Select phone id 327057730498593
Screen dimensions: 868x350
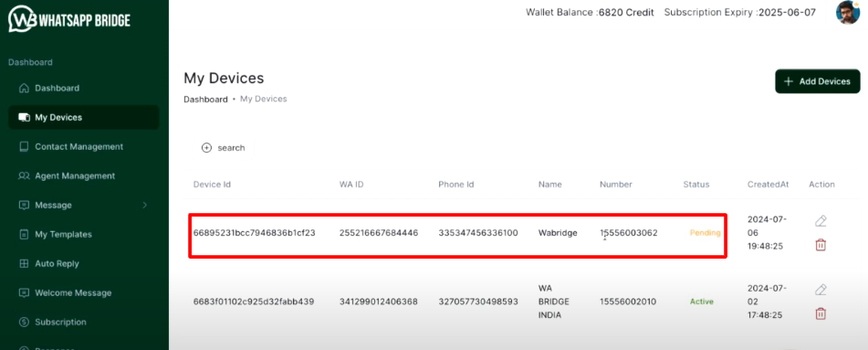point(478,302)
